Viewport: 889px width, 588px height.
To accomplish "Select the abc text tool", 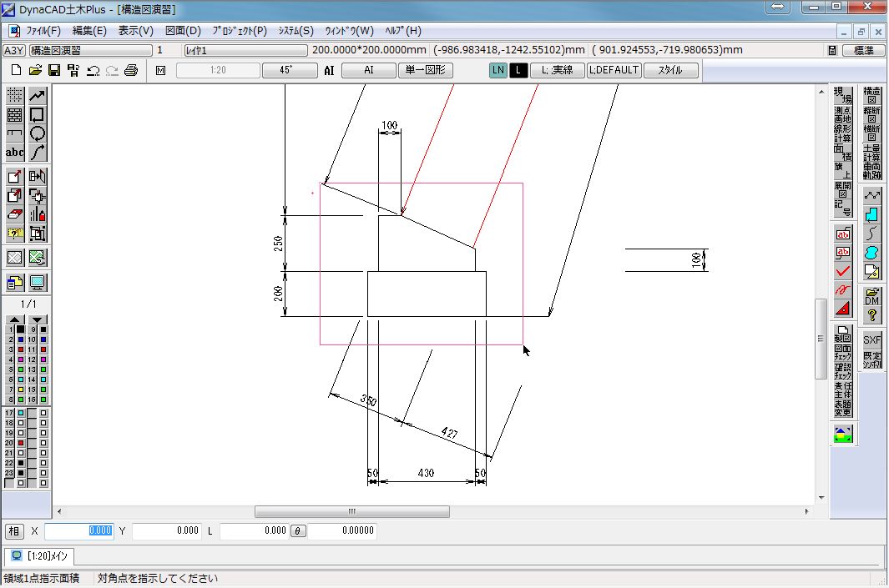I will click(15, 153).
